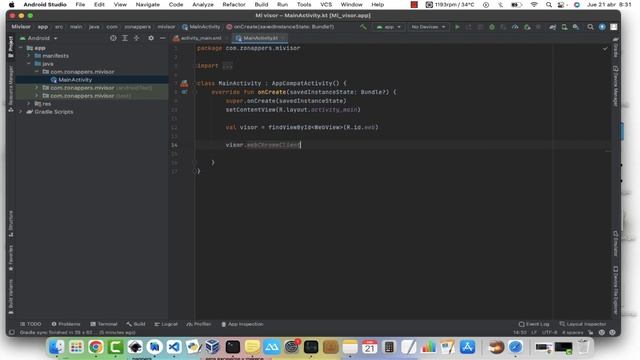Open the Terminal tool window
This screenshot has height=360, width=640.
[x=104, y=324]
